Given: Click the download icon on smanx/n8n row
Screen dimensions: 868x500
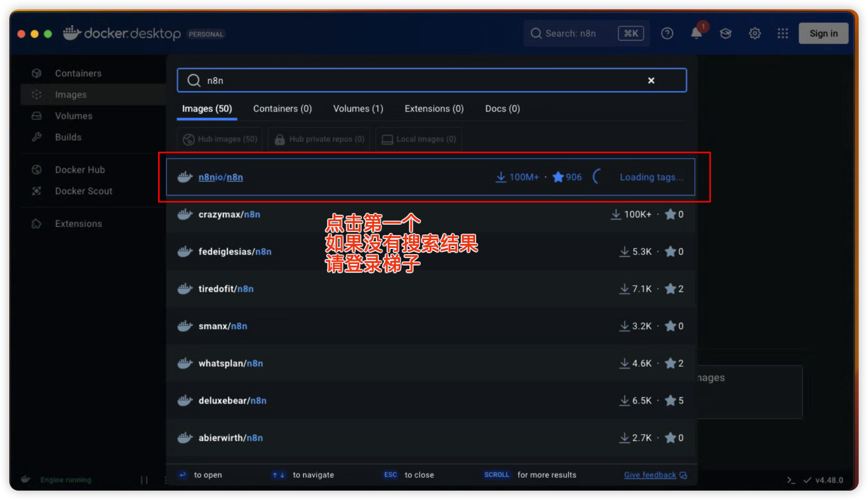Looking at the screenshot, I should tap(624, 326).
